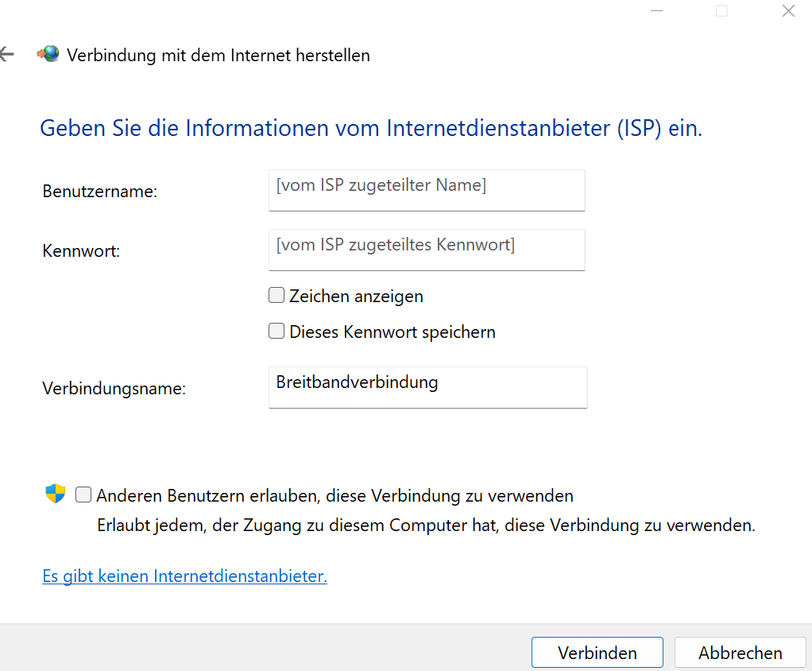Close the connection wizard window
This screenshot has width=812, height=671.
coord(788,11)
